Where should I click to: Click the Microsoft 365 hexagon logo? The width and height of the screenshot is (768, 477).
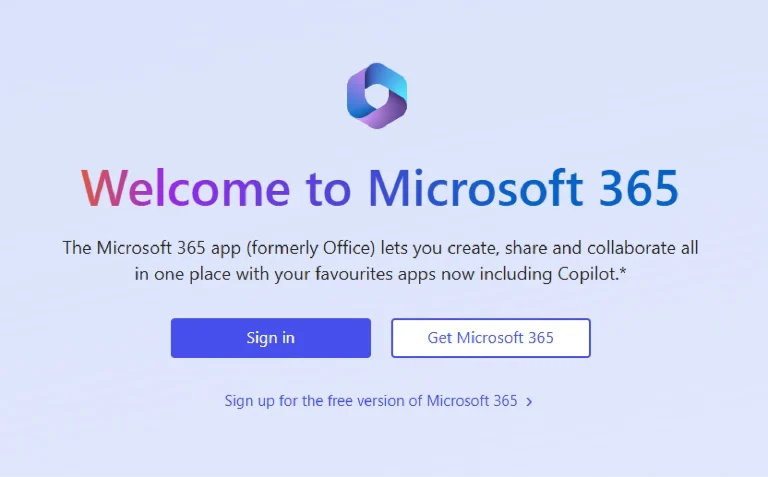(x=377, y=95)
